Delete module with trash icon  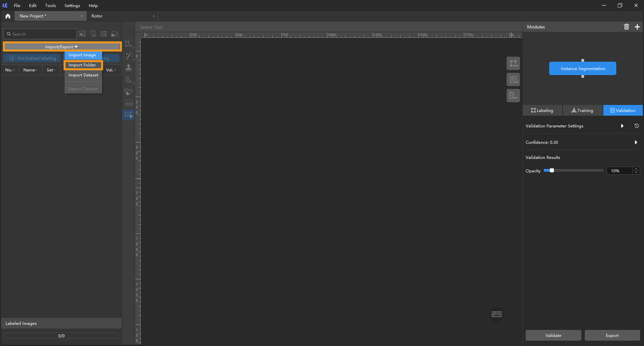pyautogui.click(x=626, y=27)
